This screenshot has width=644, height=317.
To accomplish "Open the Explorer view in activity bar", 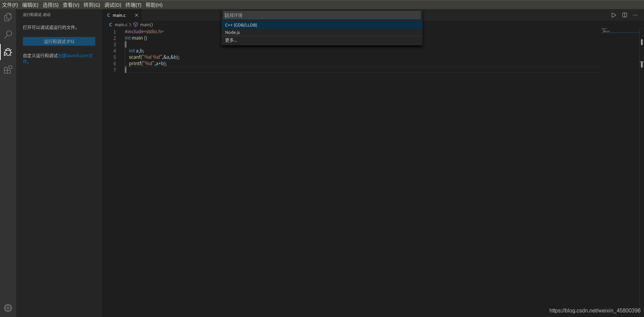I will [8, 17].
